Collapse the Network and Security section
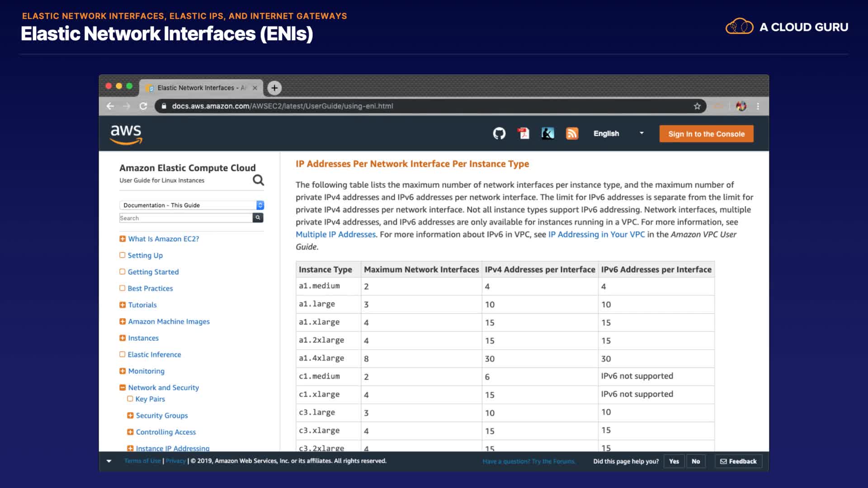This screenshot has width=868, height=488. [x=123, y=388]
